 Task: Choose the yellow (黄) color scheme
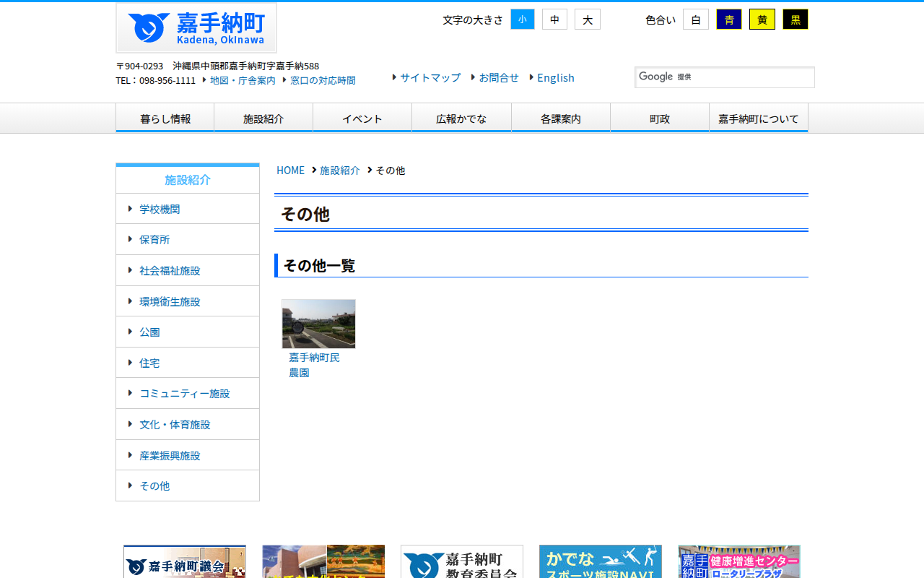point(762,20)
